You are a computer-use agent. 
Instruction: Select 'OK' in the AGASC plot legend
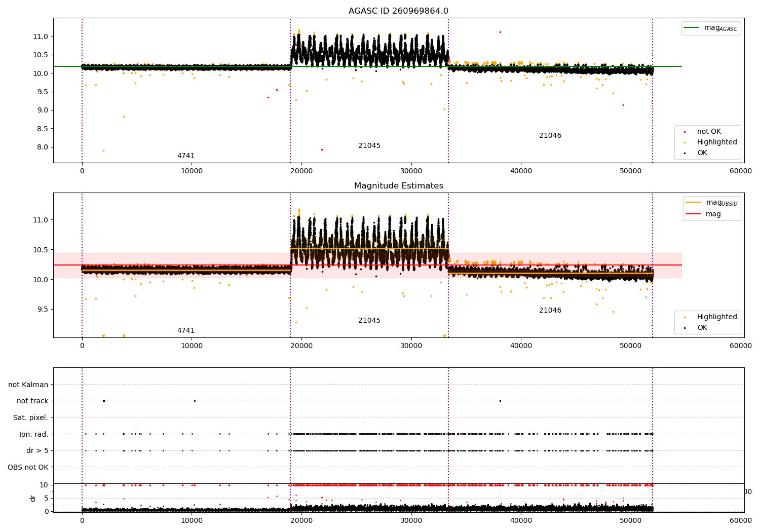point(702,153)
